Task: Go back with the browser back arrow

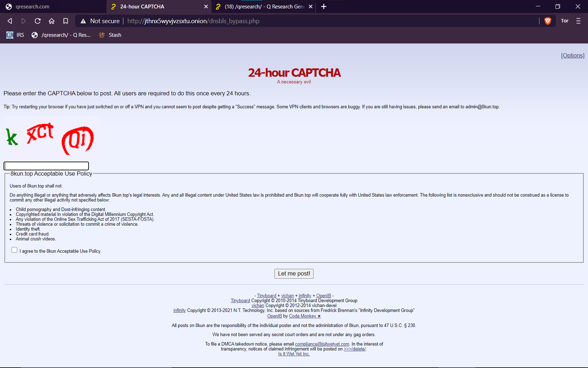Action: [x=10, y=21]
